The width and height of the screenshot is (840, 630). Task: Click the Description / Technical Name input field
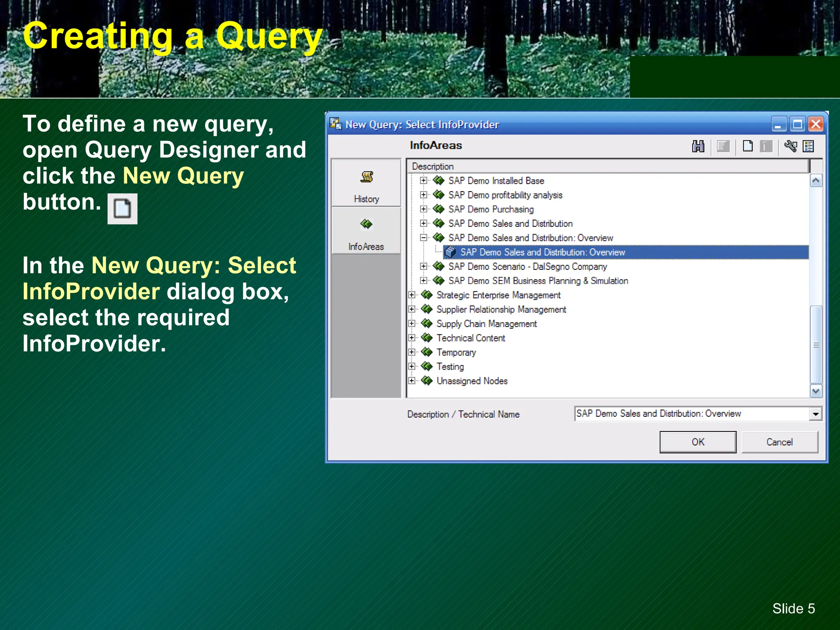pos(692,414)
